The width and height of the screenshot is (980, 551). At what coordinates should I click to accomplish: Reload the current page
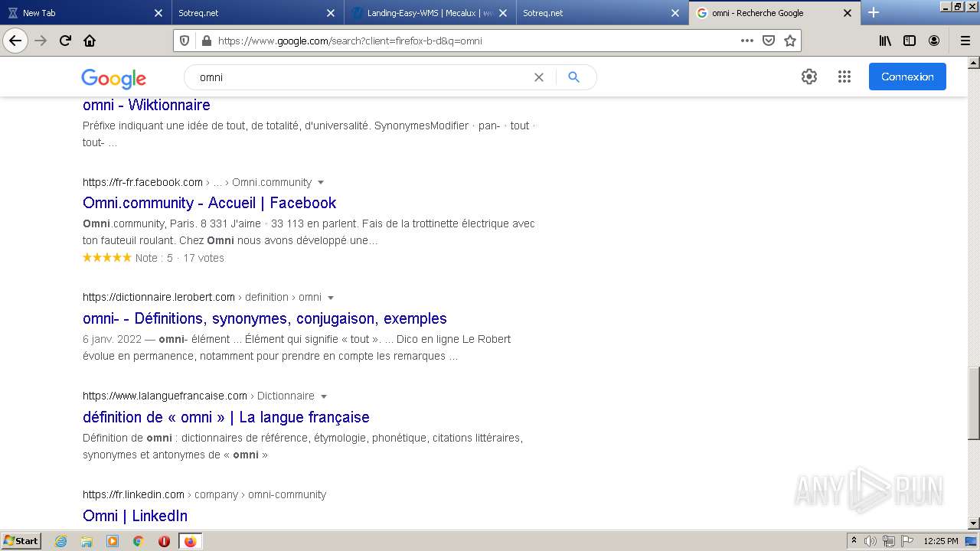tap(66, 41)
